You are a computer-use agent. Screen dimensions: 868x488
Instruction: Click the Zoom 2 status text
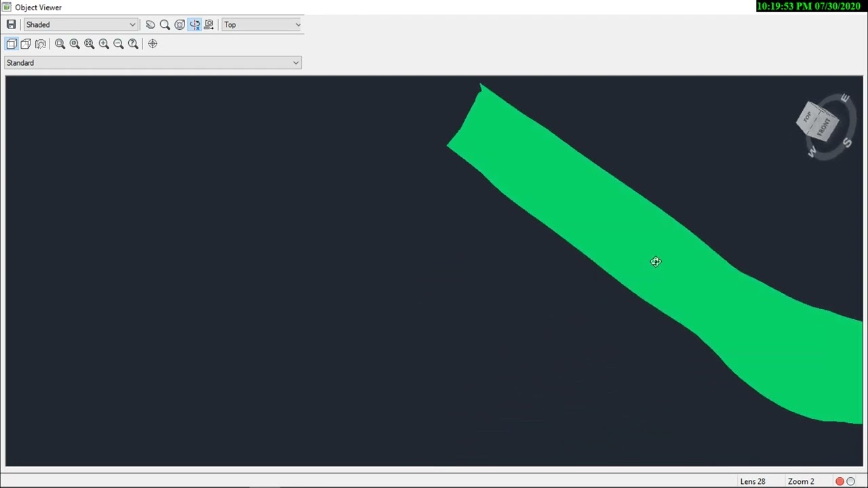(801, 481)
